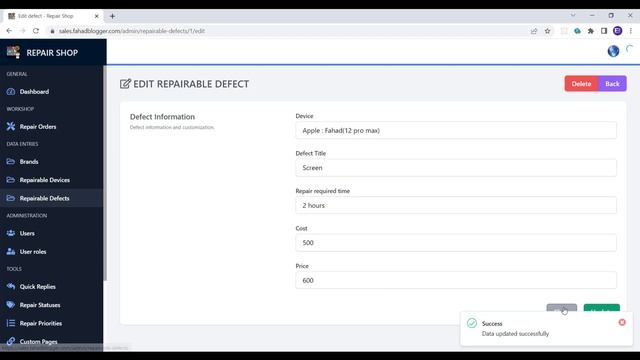Image resolution: width=640 pixels, height=360 pixels.
Task: Click the Defect Title field containing Screen
Action: click(x=456, y=168)
